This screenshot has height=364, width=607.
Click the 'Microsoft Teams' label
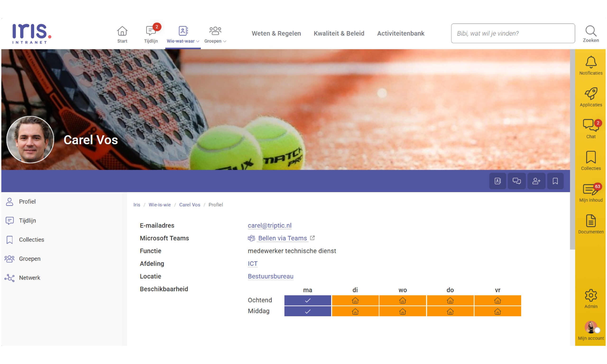coord(164,238)
